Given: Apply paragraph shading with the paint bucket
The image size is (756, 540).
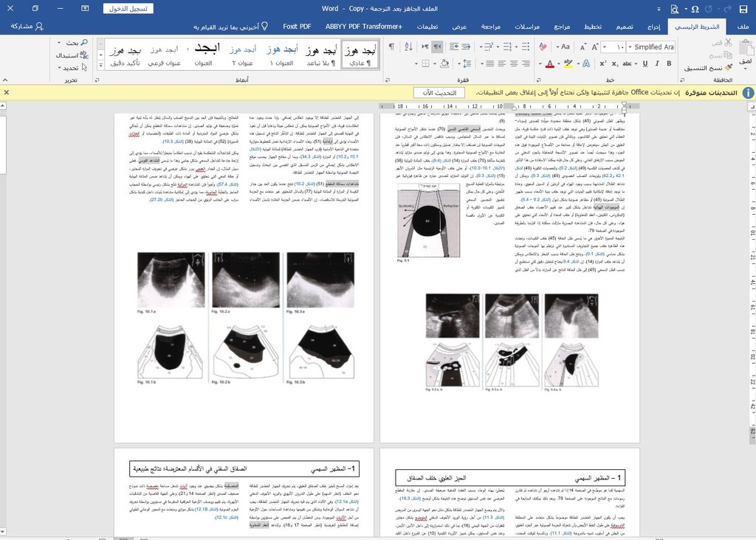Looking at the screenshot, I should (444, 63).
